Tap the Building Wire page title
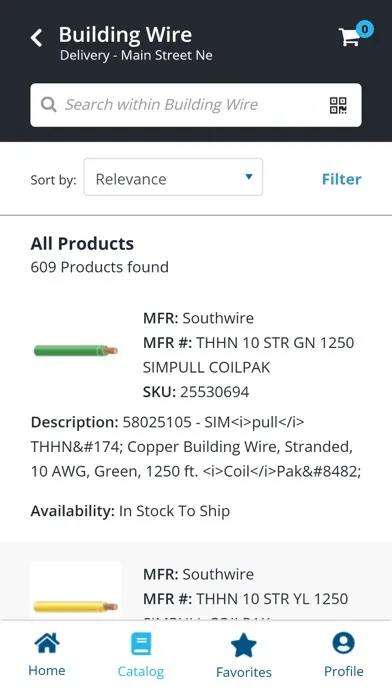The image size is (392, 696). [125, 35]
